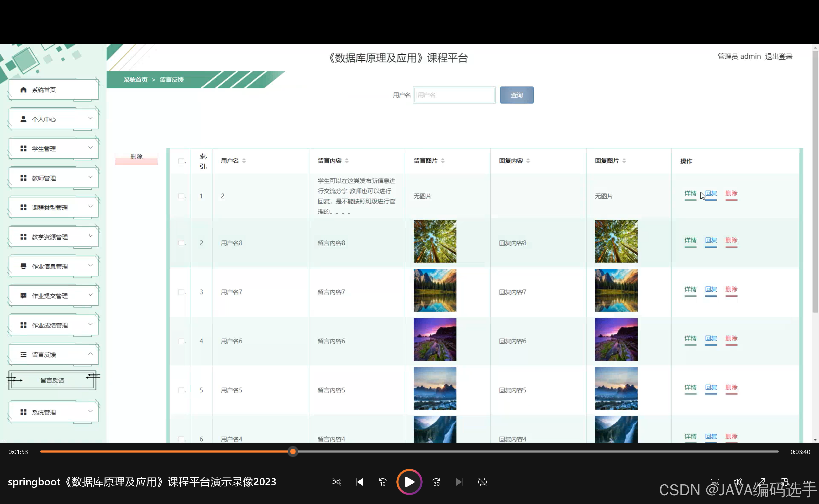Click the pink batch 删除 button

pyautogui.click(x=136, y=156)
